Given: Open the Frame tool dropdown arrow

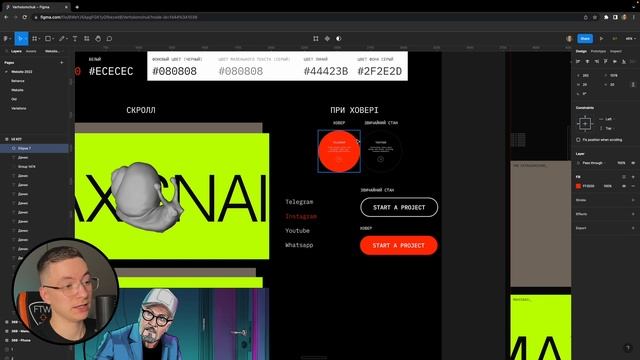Looking at the screenshot, I should coord(39,39).
